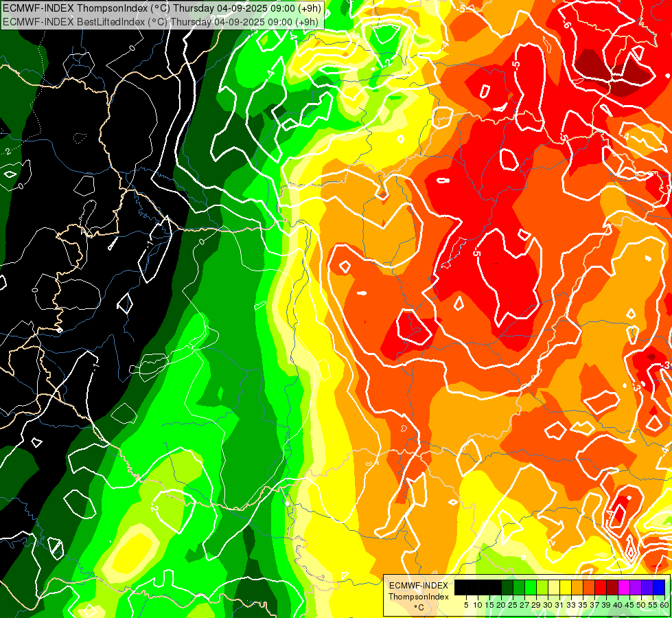Screen dimensions: 672x618
Task: Click the BestLiftedIndex title line at top
Action: tap(161, 22)
